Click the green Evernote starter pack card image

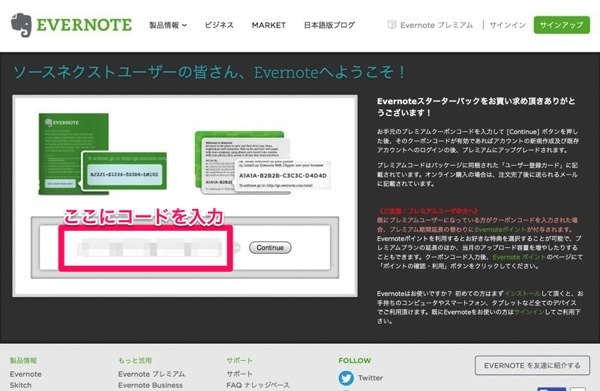[103, 154]
